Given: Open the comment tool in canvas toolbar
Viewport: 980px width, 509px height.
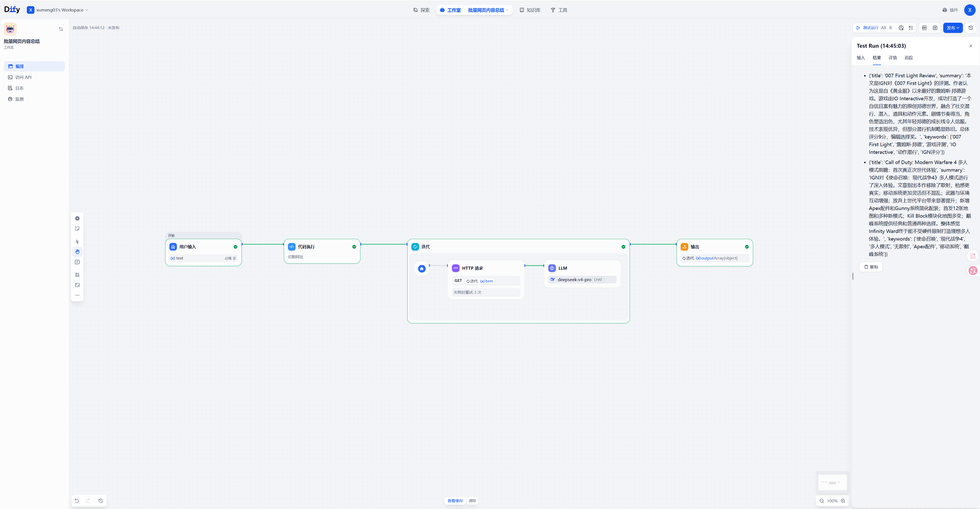Looking at the screenshot, I should pyautogui.click(x=77, y=262).
